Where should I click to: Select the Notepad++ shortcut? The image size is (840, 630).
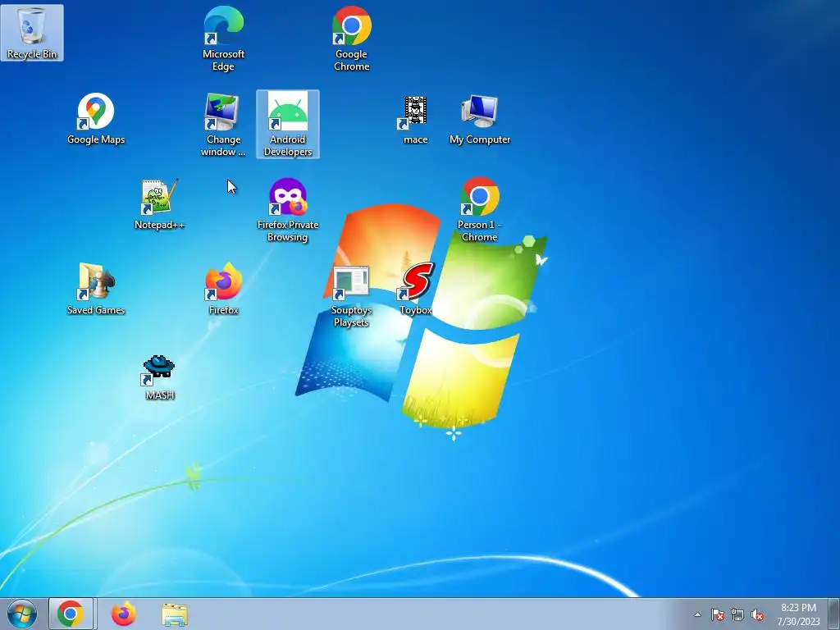tap(159, 204)
